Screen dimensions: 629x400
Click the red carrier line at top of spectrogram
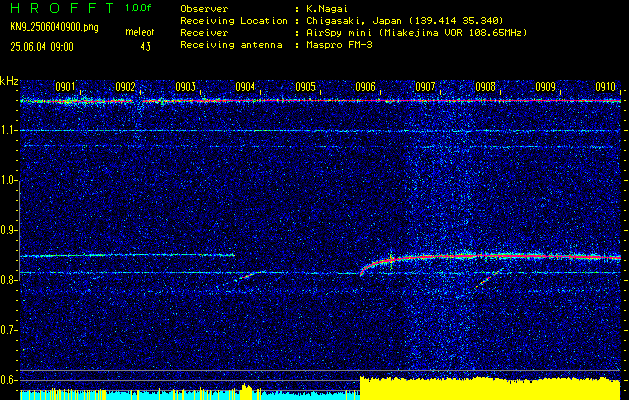(320, 101)
